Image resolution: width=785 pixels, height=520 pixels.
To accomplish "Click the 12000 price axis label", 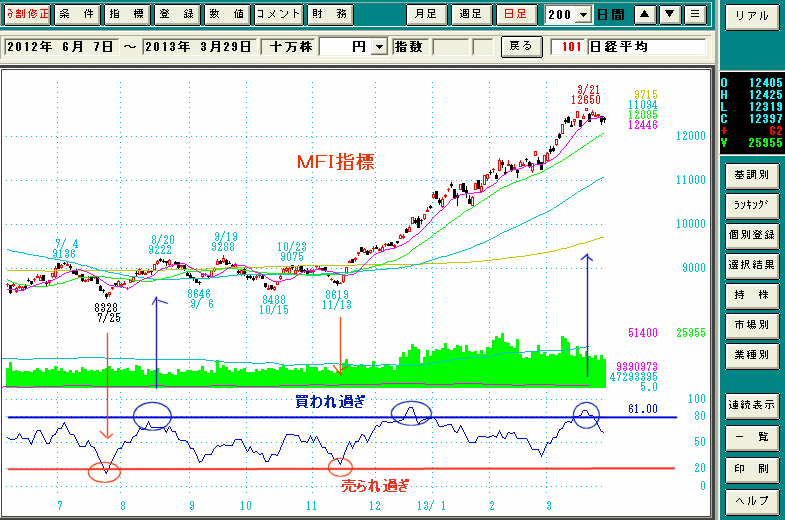I will [691, 136].
